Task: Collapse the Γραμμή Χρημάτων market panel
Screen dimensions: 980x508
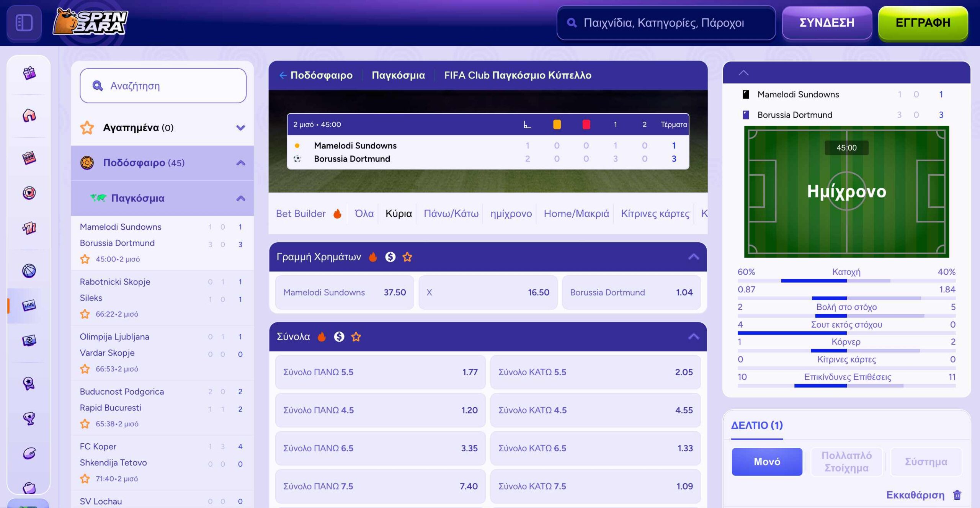Action: pos(693,257)
